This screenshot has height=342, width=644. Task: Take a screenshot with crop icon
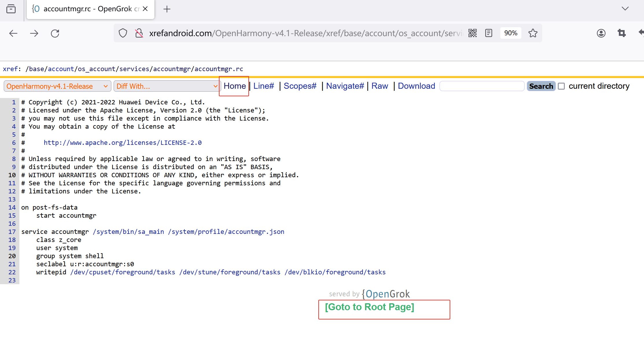click(x=621, y=33)
